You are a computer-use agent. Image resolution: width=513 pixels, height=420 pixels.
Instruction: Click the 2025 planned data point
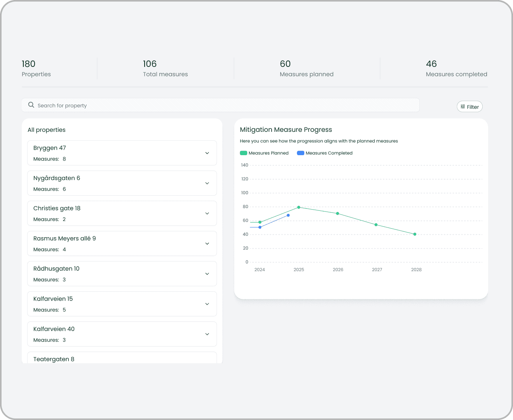coord(299,207)
